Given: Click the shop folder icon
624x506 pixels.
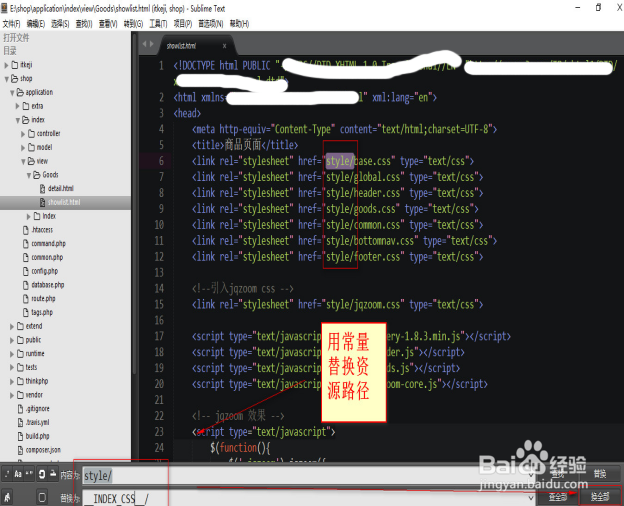Looking at the screenshot, I should pyautogui.click(x=15, y=79).
